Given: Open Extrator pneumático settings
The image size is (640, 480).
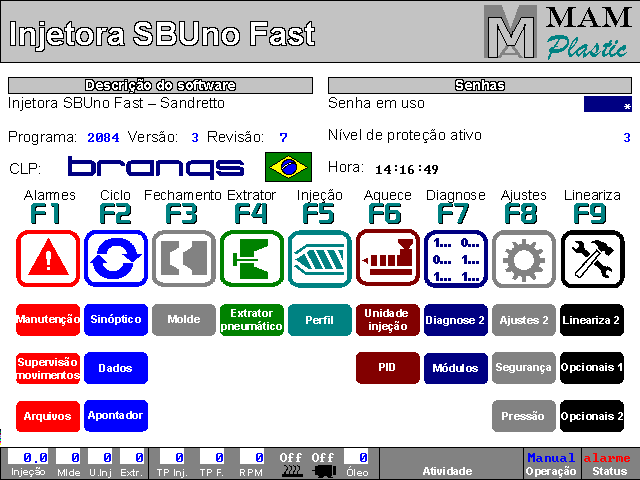Looking at the screenshot, I should (252, 320).
